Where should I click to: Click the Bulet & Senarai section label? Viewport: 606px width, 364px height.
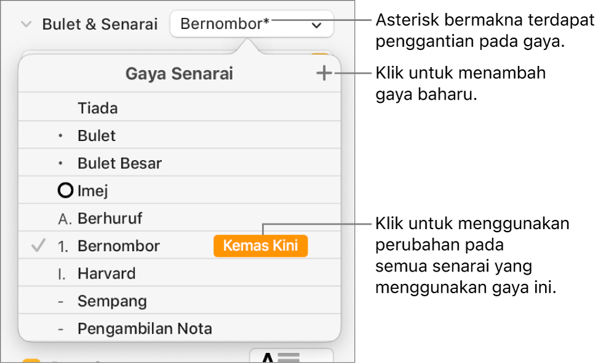(100, 25)
